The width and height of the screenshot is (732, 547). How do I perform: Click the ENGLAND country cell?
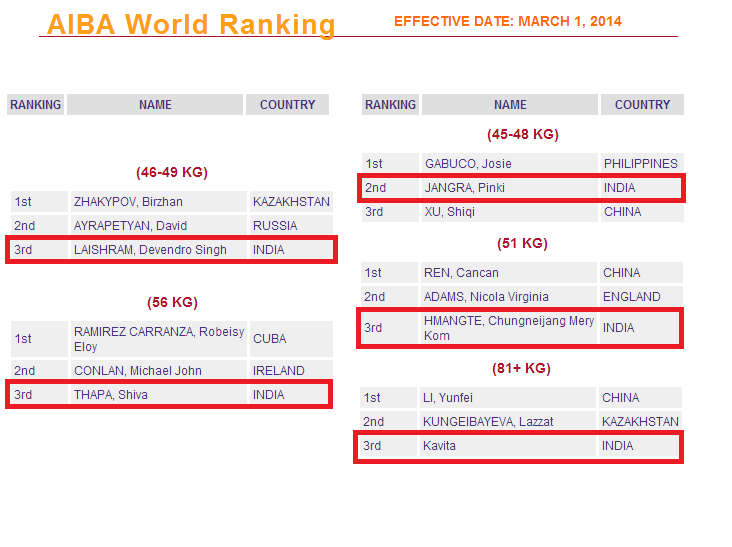[631, 297]
